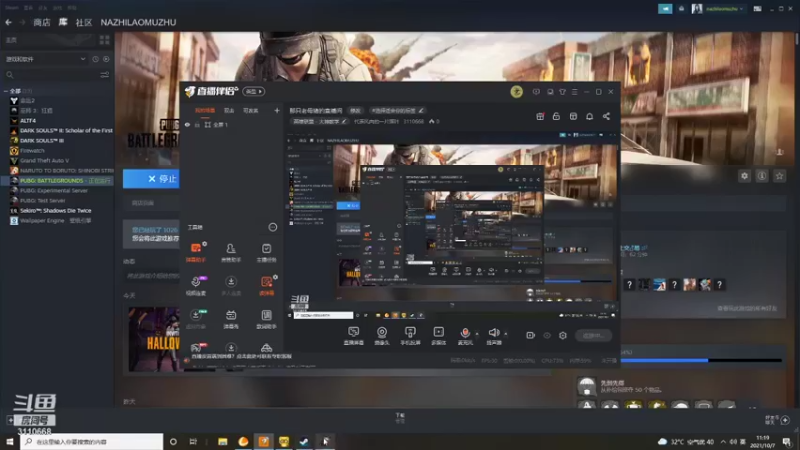Toggle Steam library grid view icon
Screen dimensions: 800x450
coord(105,40)
